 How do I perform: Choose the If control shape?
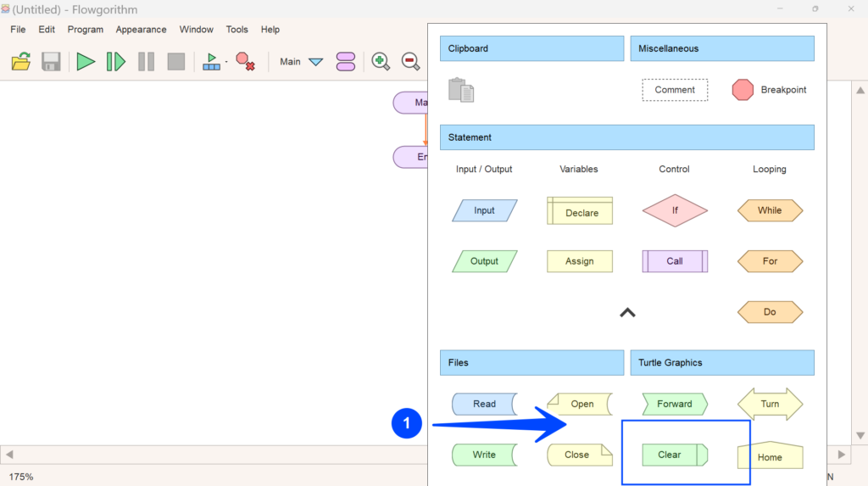[675, 210]
